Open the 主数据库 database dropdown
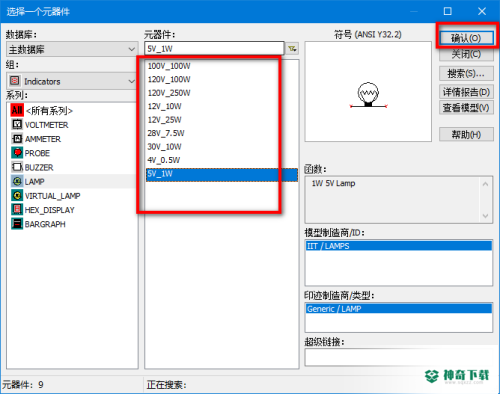Screen dimensions: 500x394 click(x=72, y=49)
